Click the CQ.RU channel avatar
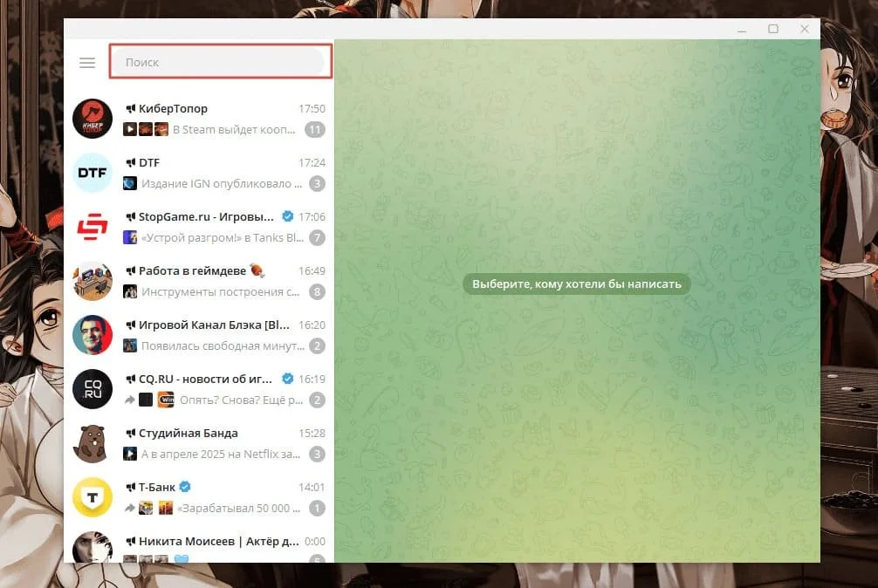 [x=93, y=389]
